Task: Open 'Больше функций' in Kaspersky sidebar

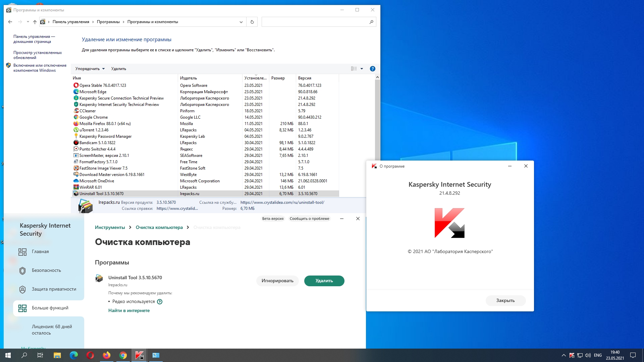Action: (x=49, y=308)
